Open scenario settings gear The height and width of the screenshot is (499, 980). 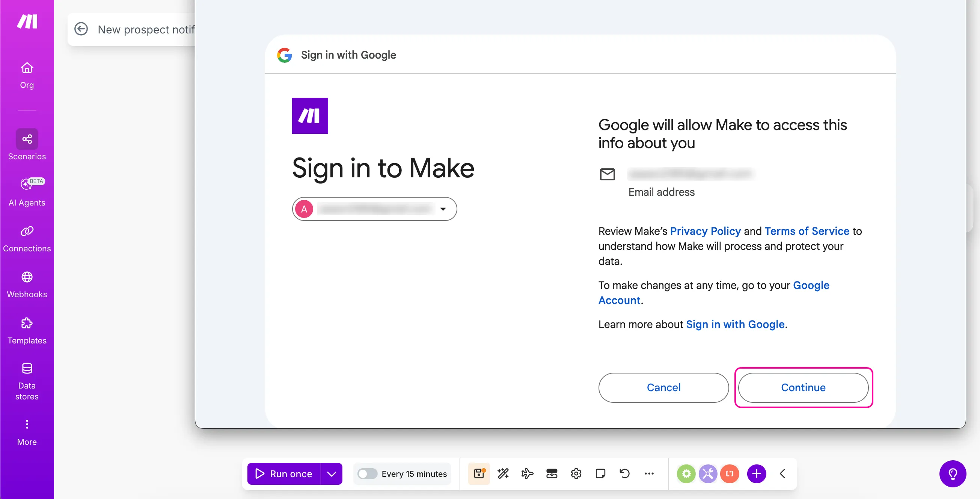coord(576,473)
